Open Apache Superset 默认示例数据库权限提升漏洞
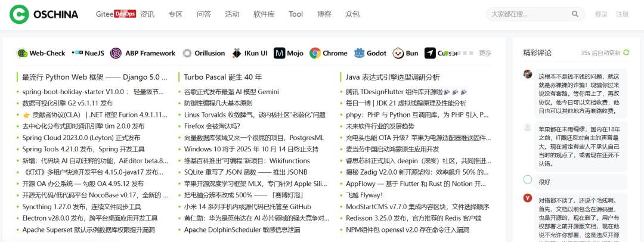 tap(88, 229)
